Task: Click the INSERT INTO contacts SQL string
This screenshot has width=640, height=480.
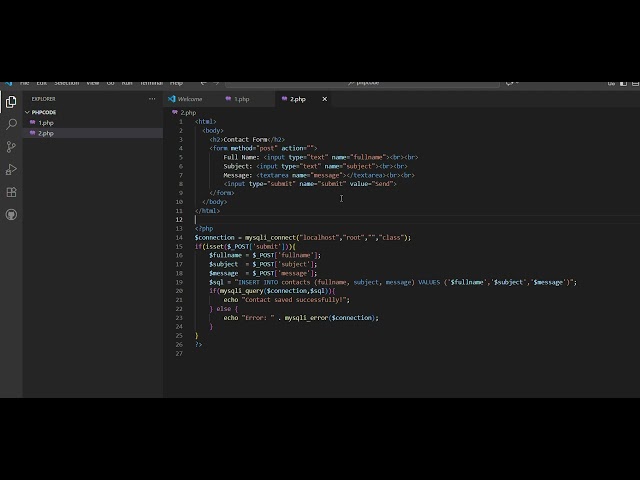Action: (x=405, y=282)
